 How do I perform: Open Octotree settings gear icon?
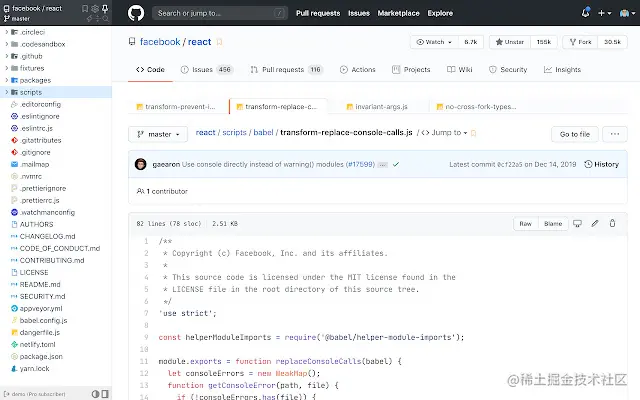pos(95,8)
